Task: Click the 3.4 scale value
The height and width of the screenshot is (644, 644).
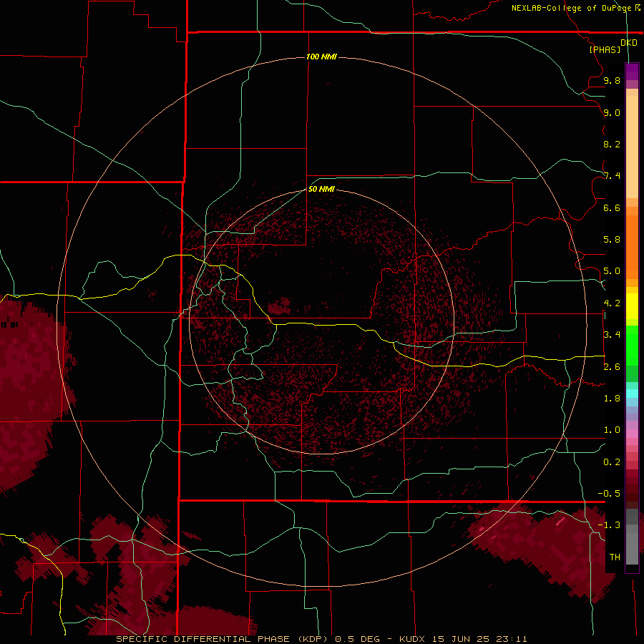Action: [612, 335]
